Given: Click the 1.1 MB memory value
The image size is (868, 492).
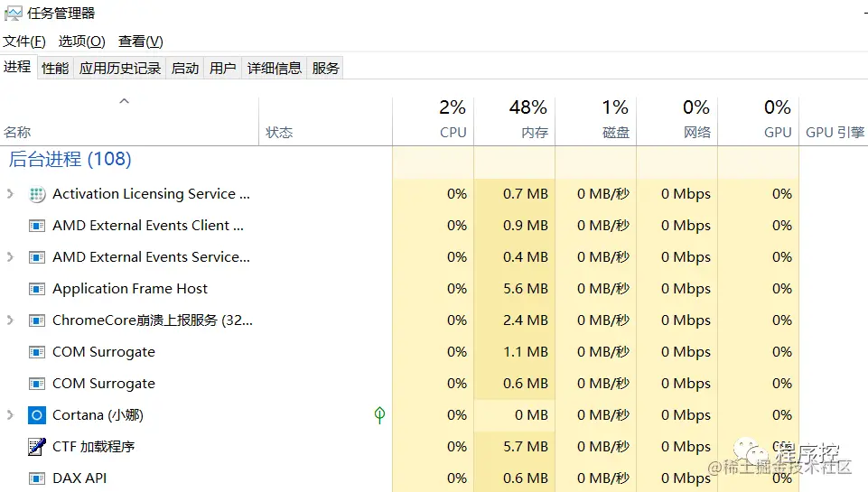Looking at the screenshot, I should (x=526, y=351).
